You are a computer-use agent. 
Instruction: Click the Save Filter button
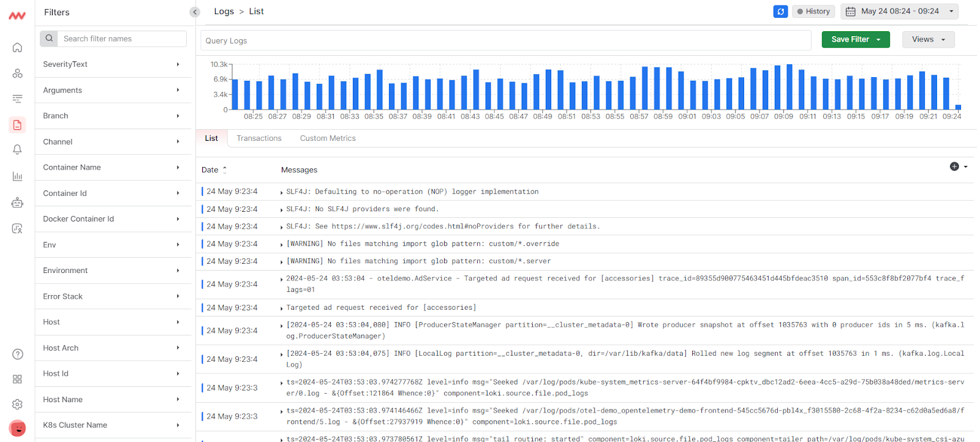click(856, 39)
